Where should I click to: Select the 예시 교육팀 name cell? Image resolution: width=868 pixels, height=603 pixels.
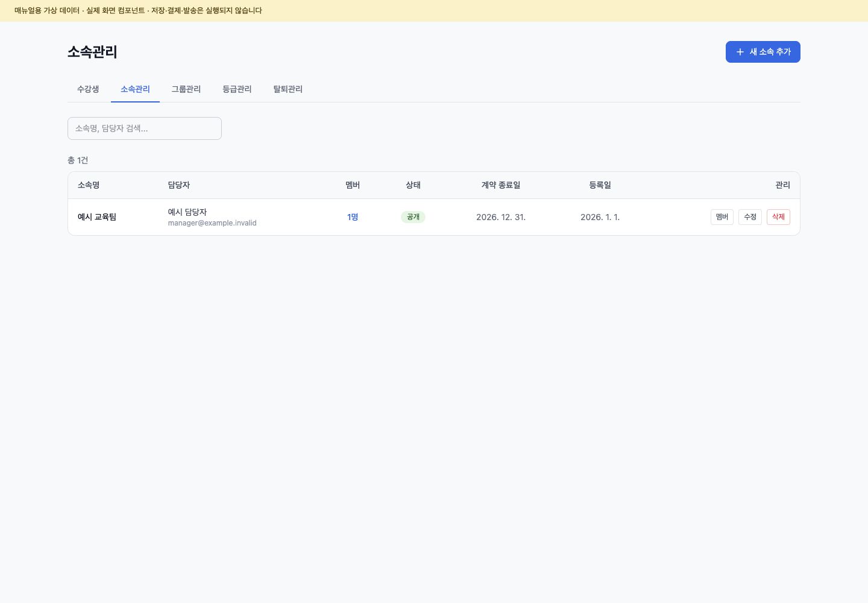point(97,217)
